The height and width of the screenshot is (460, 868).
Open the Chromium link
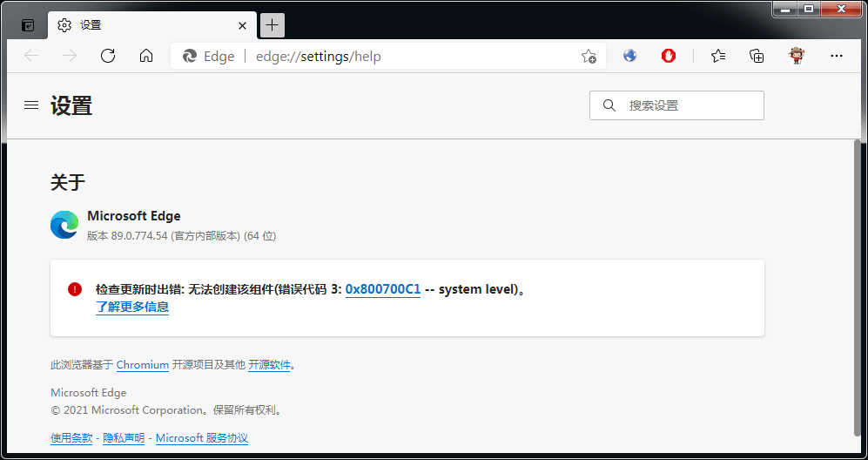142,365
